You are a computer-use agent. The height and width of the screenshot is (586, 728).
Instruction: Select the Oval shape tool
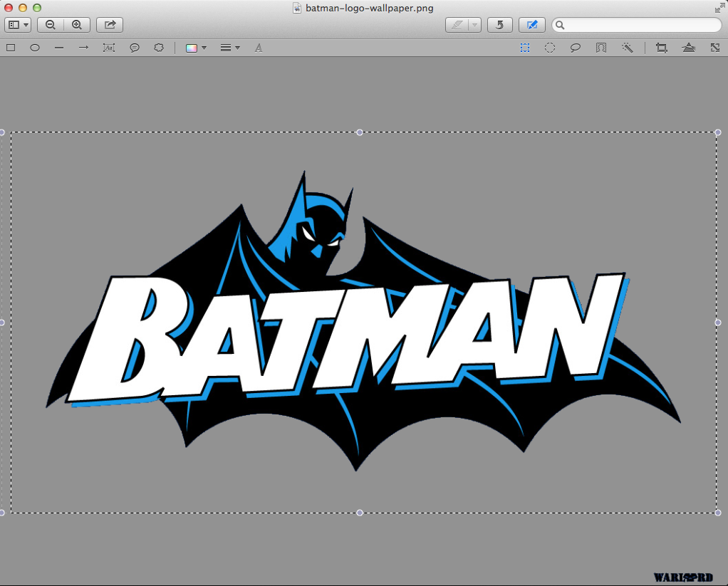(x=35, y=48)
